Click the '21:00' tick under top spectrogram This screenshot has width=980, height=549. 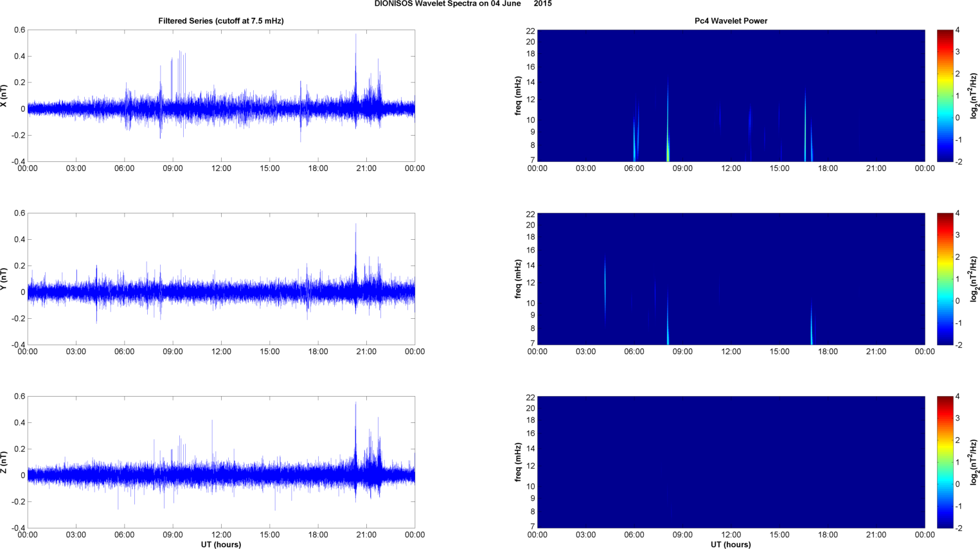point(876,168)
